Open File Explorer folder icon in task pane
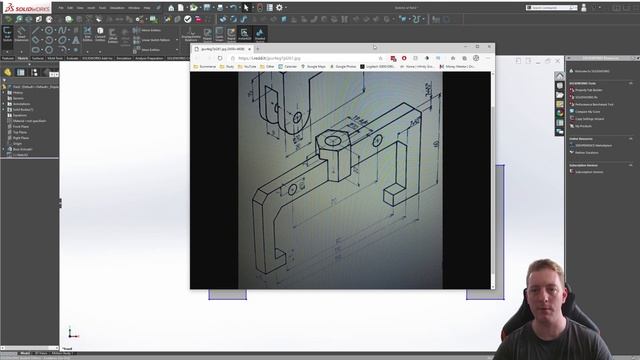This screenshot has height=360, width=640. pos(560,95)
